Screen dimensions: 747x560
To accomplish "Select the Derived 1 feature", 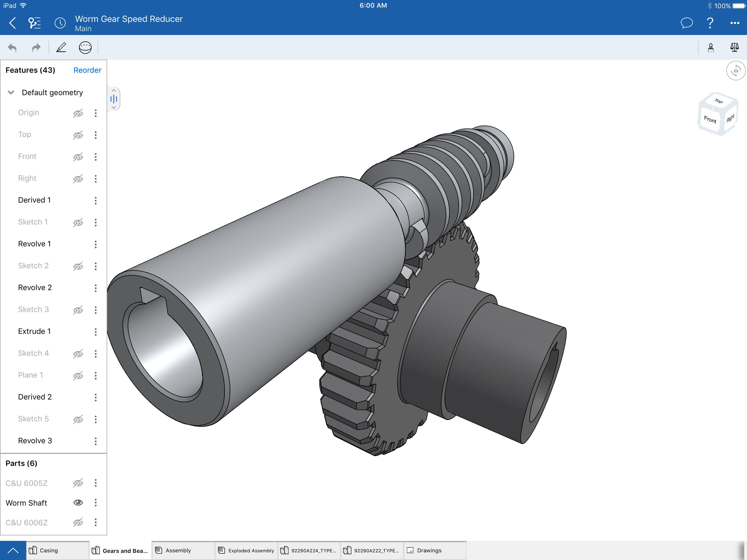I will tap(34, 200).
